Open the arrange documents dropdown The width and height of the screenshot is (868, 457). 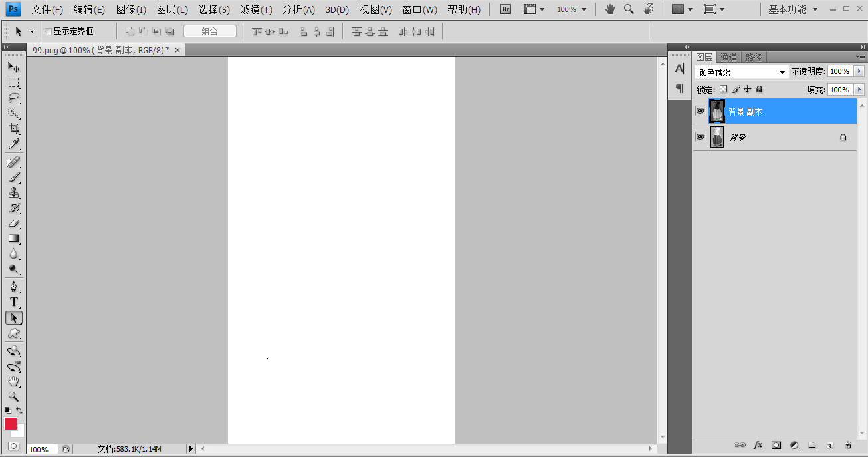point(682,9)
